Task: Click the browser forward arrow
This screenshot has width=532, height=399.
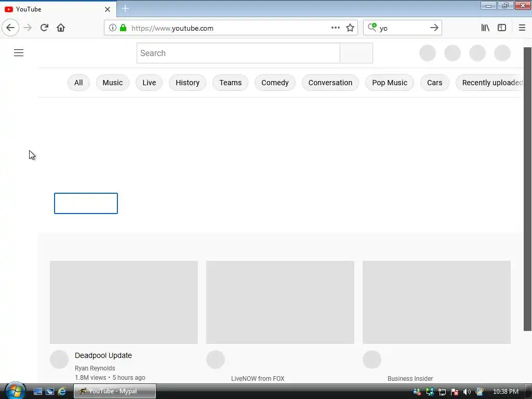Action: click(28, 28)
